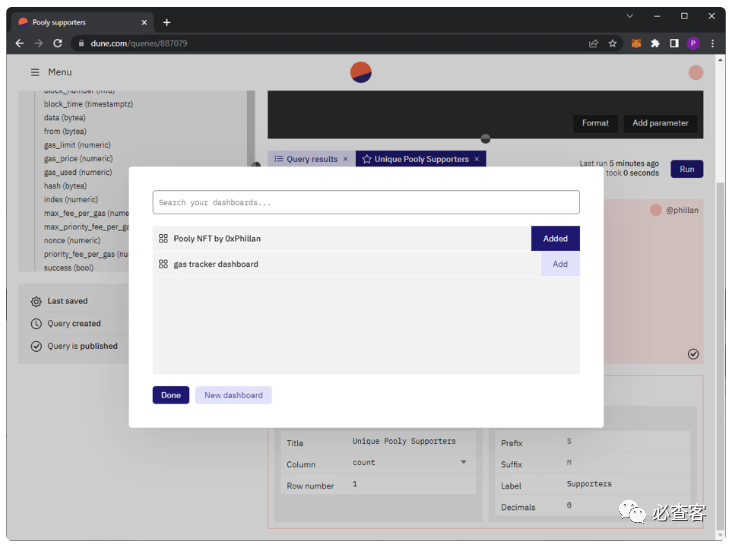Click Done in the dashboard dialog
The width and height of the screenshot is (730, 545).
(171, 395)
